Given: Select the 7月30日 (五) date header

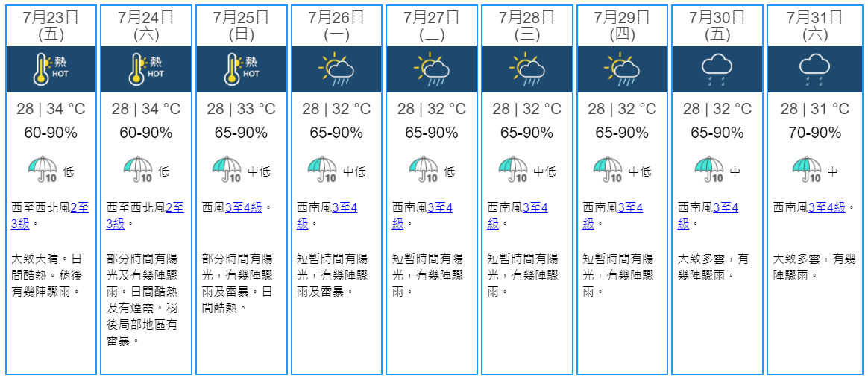Looking at the screenshot, I should pos(717,26).
